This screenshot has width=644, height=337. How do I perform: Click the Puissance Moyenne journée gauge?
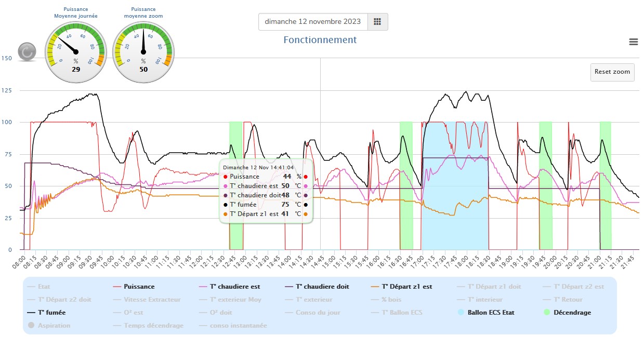pos(76,51)
